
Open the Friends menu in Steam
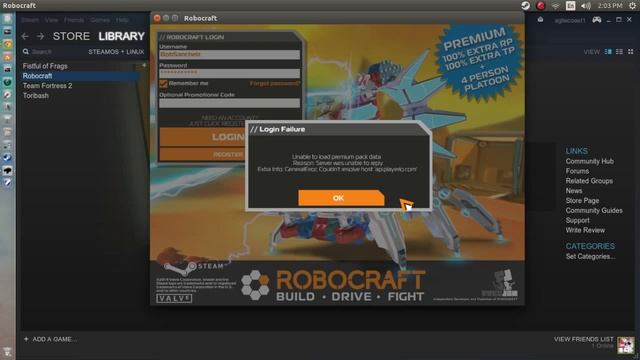tap(74, 20)
